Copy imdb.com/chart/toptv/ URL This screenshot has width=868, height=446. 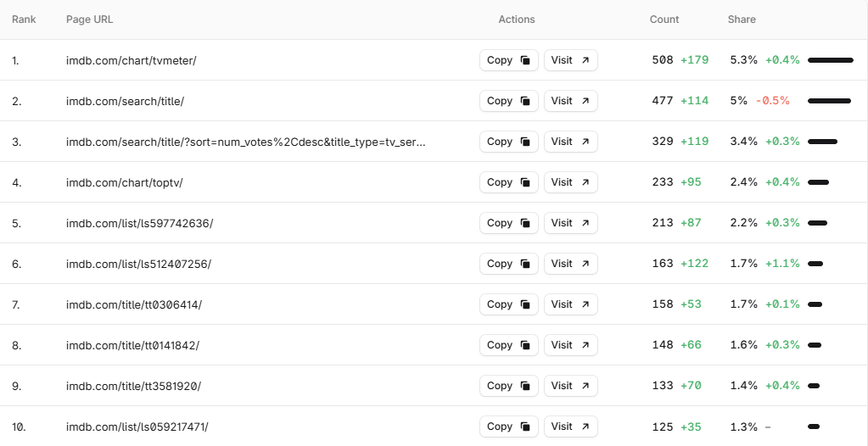click(509, 182)
